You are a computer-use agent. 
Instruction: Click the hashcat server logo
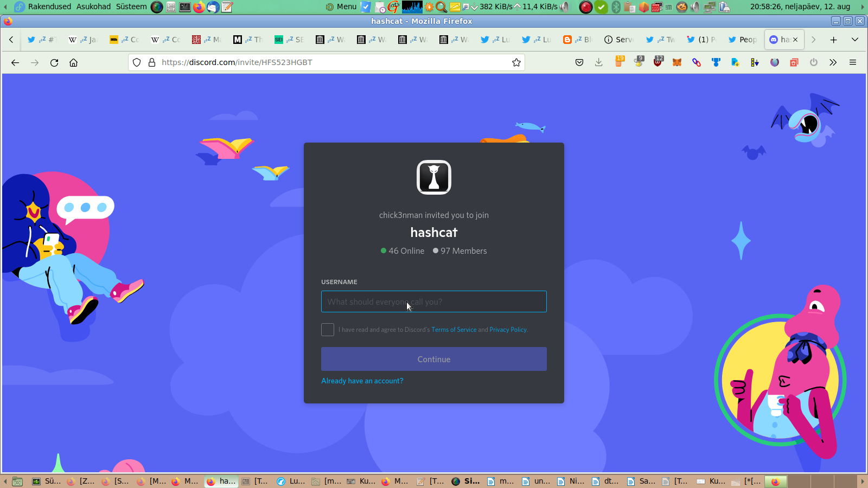click(x=434, y=177)
